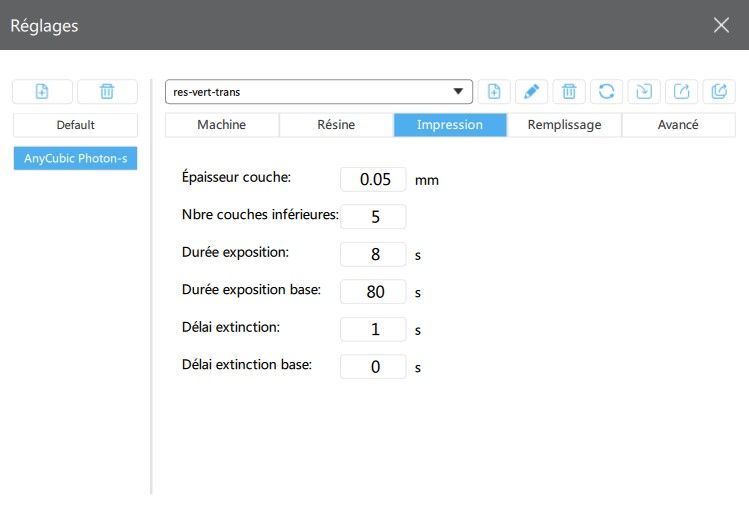Export profile with single outward arrow icon
This screenshot has width=749, height=524.
[681, 91]
